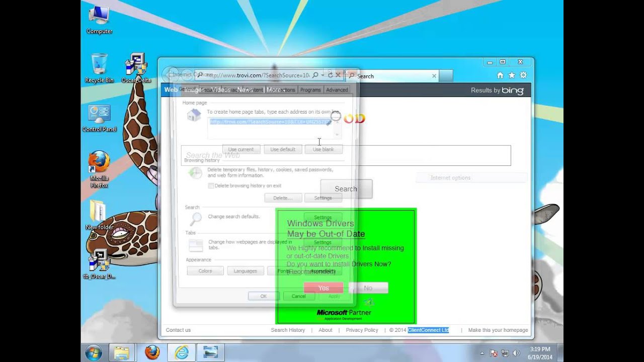Expand the address bar search dropdown arrow
The width and height of the screenshot is (644, 362).
click(323, 75)
